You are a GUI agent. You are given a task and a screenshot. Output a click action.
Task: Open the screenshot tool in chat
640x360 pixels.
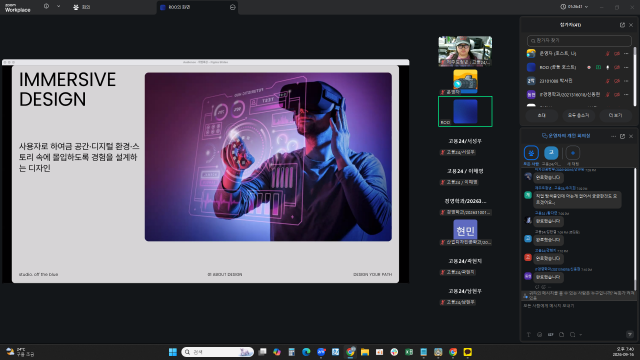click(x=573, y=335)
